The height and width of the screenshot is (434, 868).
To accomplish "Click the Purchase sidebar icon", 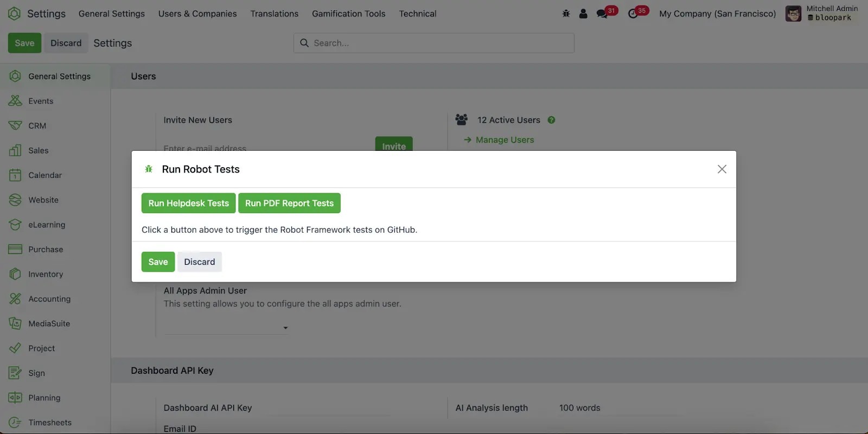I will (x=15, y=250).
